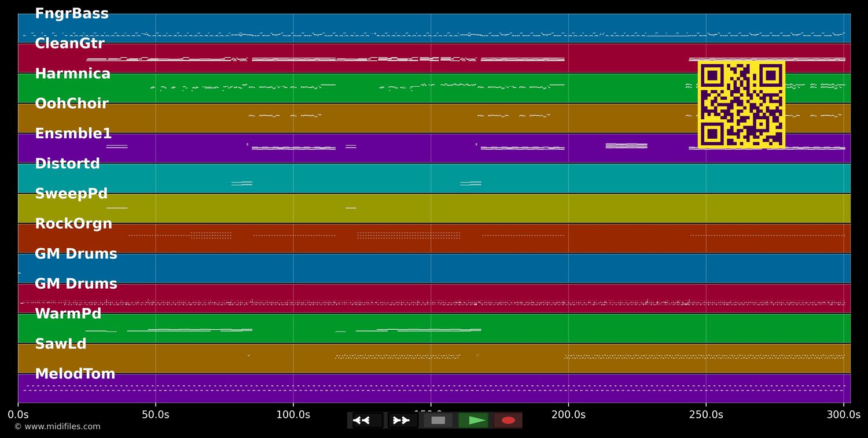Image resolution: width=868 pixels, height=438 pixels.
Task: Click the SawLd track label
Action: pos(61,344)
